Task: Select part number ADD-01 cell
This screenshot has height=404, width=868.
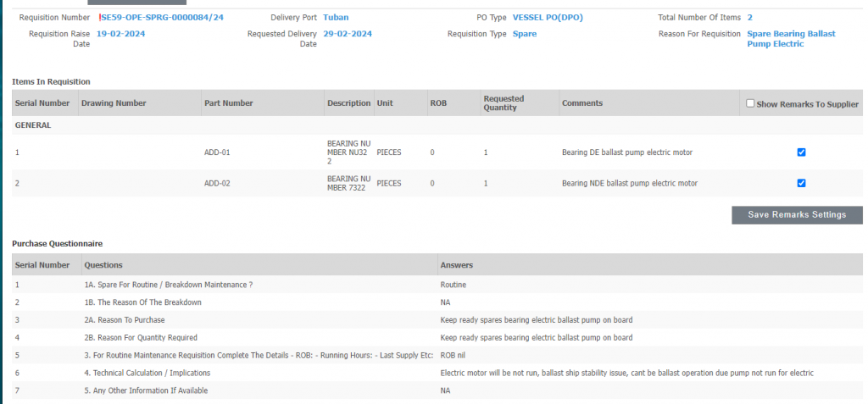Action: [217, 152]
